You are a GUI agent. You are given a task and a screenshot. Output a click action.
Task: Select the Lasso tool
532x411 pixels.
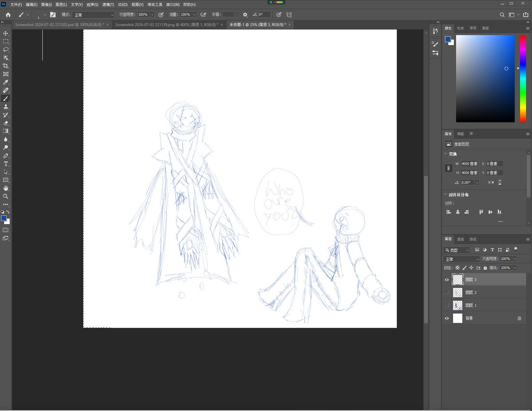coord(6,49)
